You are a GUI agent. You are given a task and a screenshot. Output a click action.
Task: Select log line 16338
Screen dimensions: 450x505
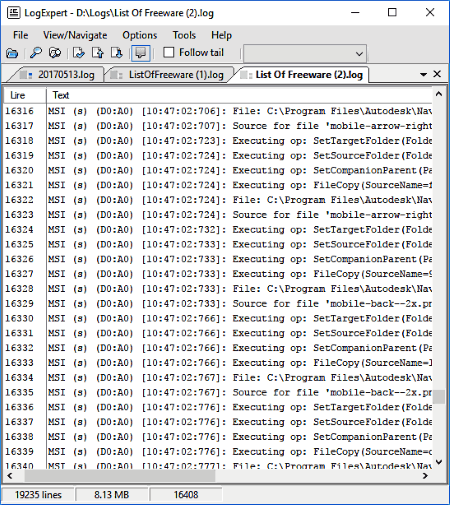click(218, 437)
